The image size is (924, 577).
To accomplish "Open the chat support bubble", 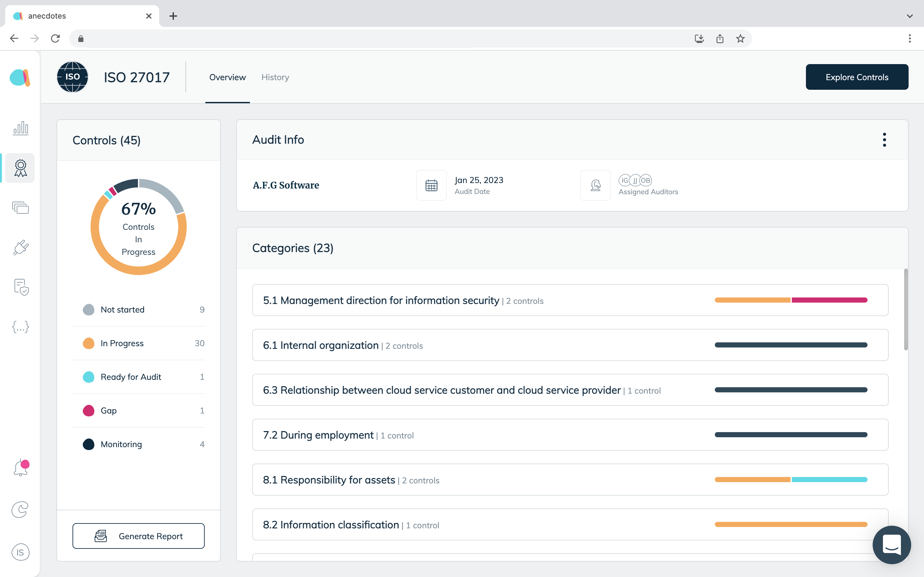I will pos(891,545).
